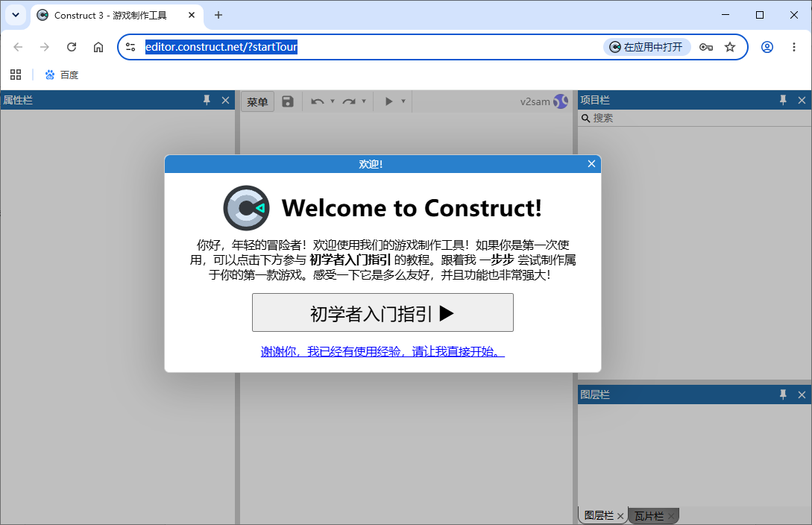Viewport: 812px width, 525px height.
Task: Reload the browser page
Action: coord(72,47)
